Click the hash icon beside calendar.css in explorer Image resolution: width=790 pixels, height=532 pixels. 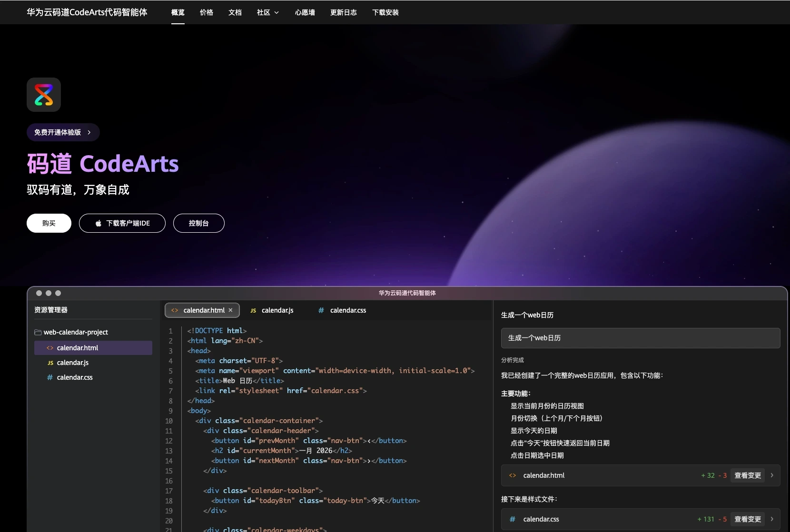pyautogui.click(x=50, y=377)
